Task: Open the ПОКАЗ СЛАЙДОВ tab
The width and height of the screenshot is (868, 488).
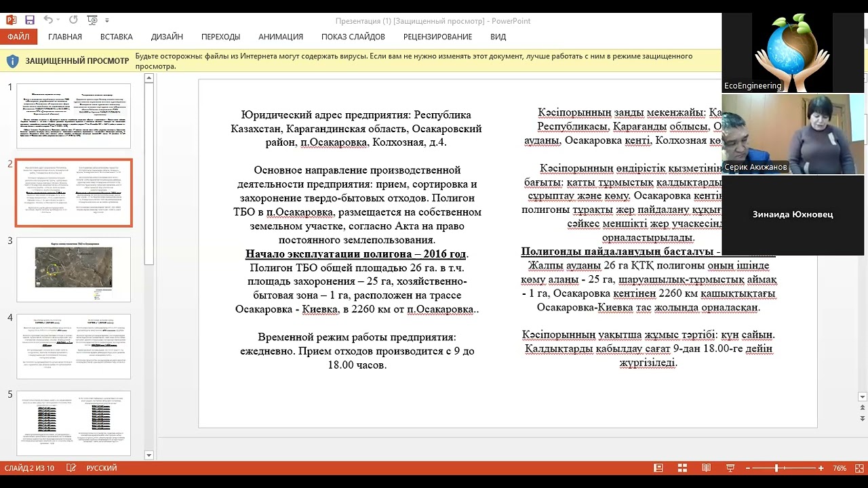Action: pos(353,37)
